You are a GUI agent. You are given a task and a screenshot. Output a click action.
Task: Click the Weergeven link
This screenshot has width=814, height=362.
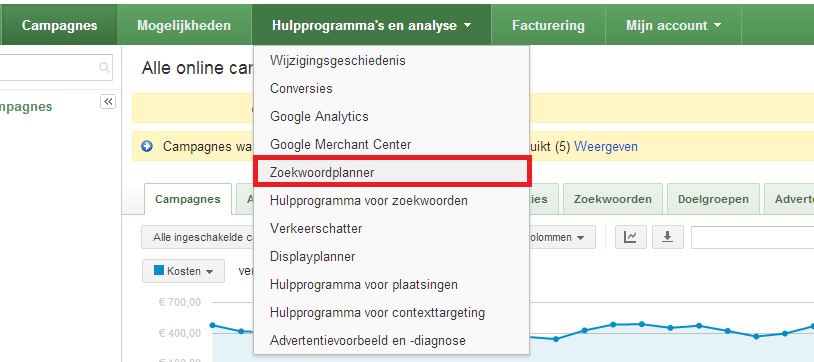click(606, 147)
